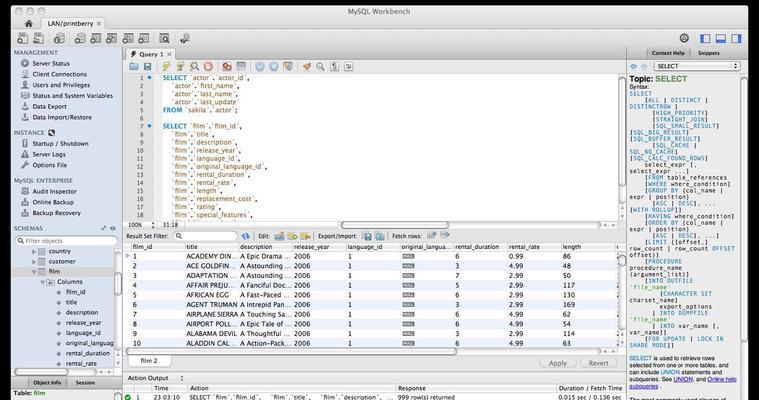The height and width of the screenshot is (400, 759).
Task: Open find panel magnifier icon
Action: (x=320, y=66)
